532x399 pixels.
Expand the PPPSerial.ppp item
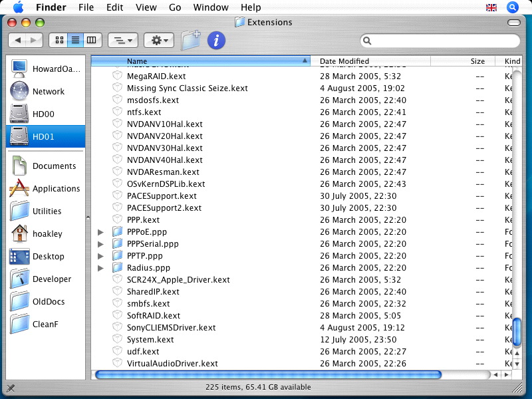100,243
